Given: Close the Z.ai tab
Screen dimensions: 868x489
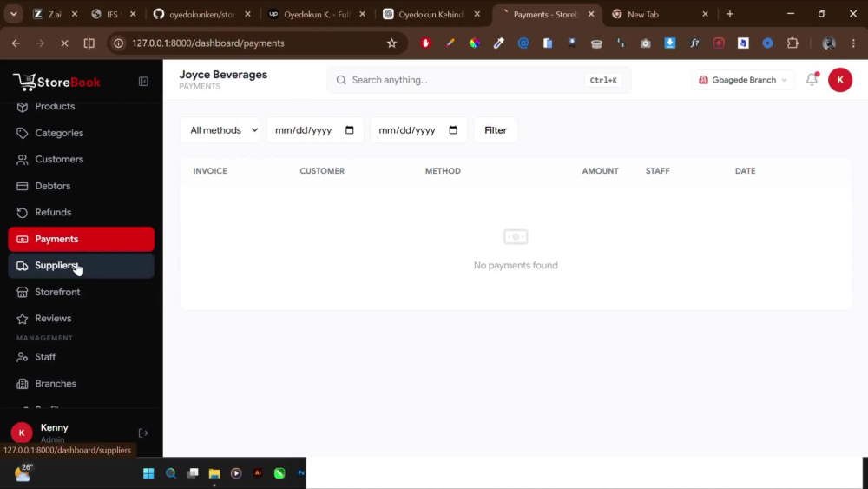Looking at the screenshot, I should tap(75, 15).
